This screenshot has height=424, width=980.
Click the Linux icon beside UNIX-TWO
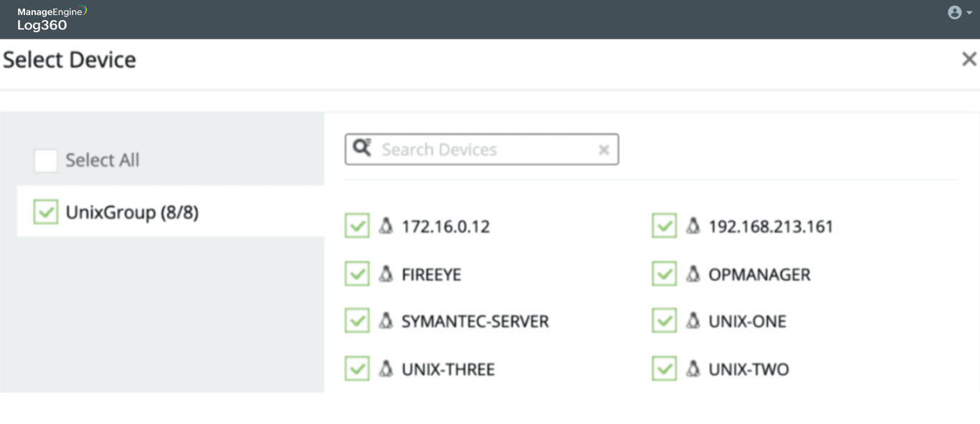click(x=693, y=369)
